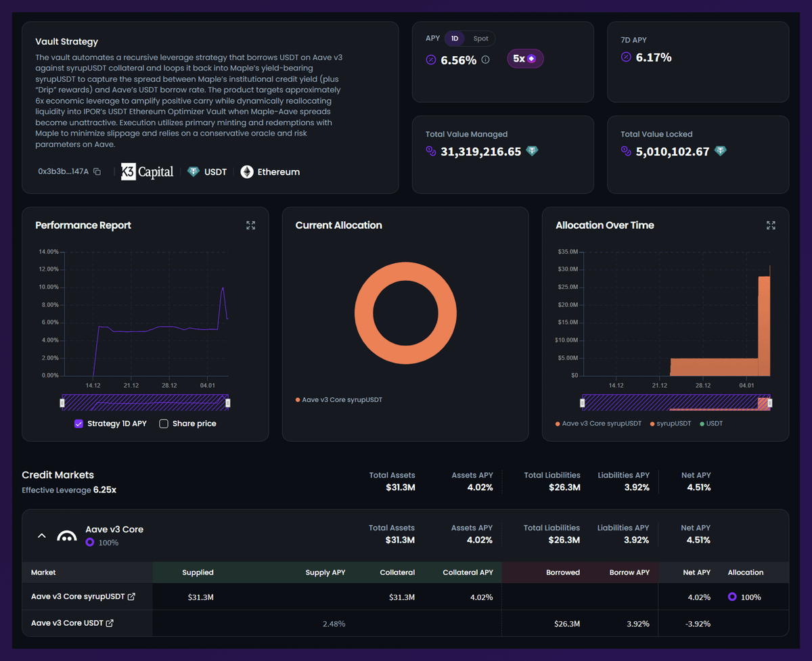Click right handle of Allocation Over Time range slider
Viewport: 812px width, 661px height.
770,403
